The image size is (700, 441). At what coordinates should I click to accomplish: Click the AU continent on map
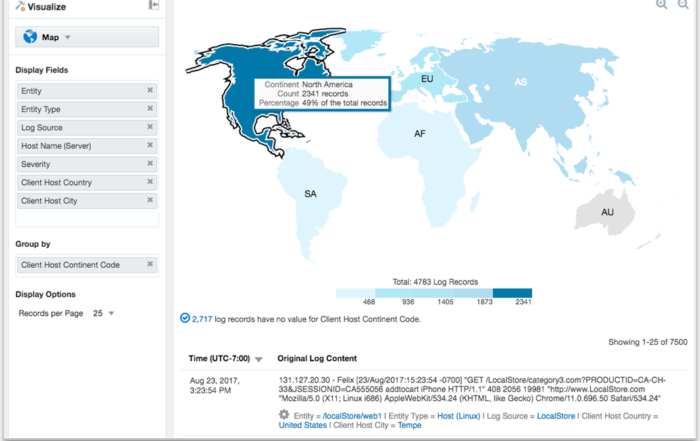607,212
